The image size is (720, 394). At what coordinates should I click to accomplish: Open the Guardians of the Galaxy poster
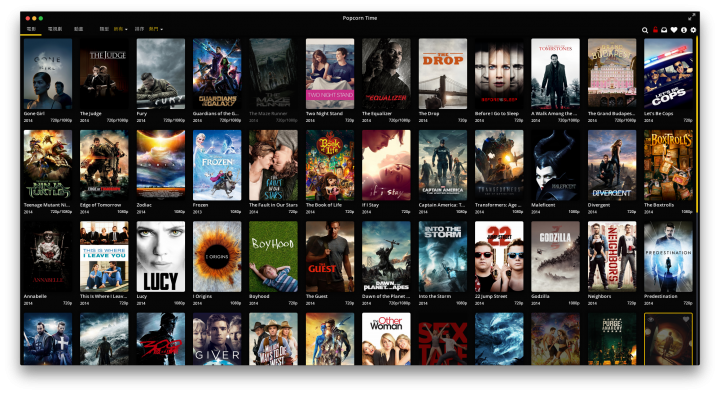[217, 73]
